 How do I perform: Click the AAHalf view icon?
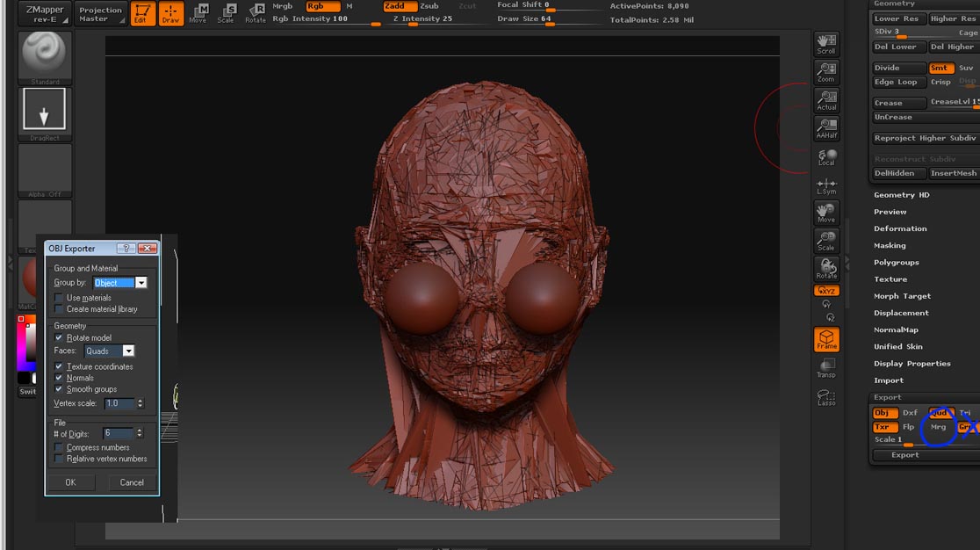[826, 128]
